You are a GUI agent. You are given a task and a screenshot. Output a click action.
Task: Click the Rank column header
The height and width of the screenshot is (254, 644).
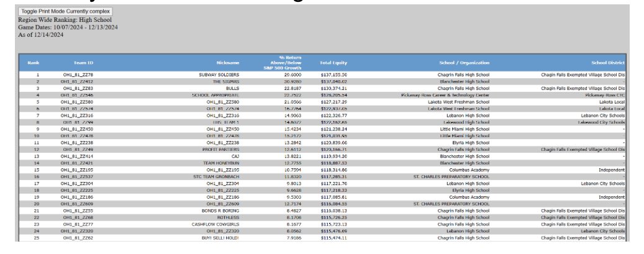click(x=34, y=63)
